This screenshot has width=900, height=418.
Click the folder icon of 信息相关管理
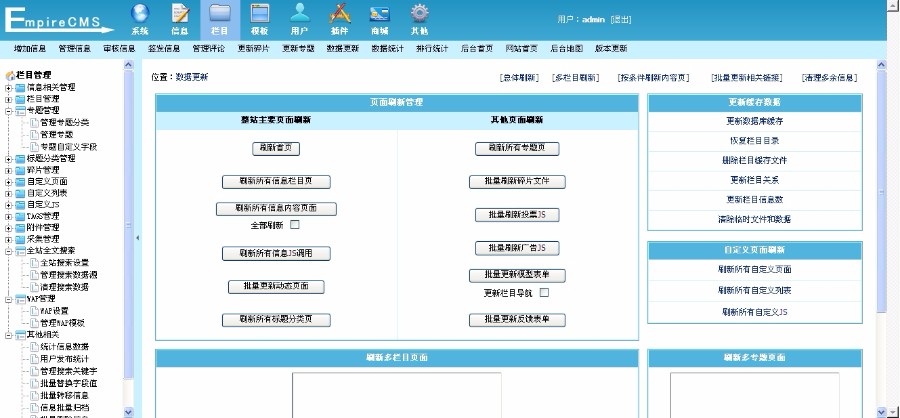(20, 88)
